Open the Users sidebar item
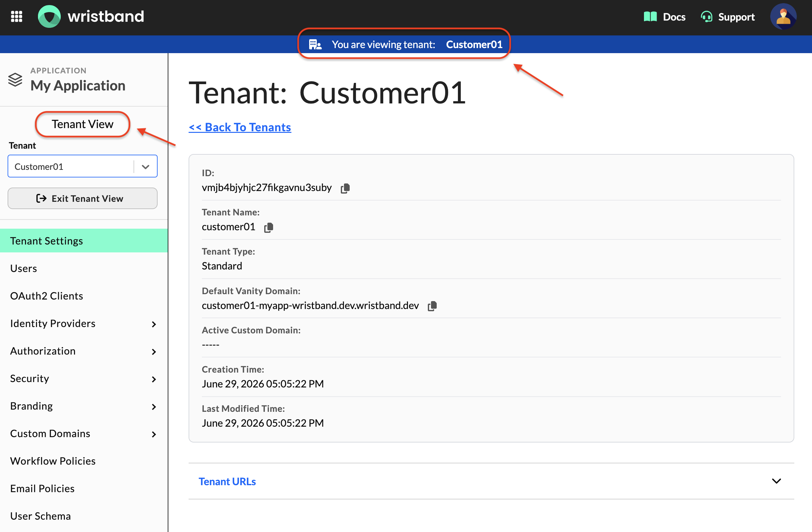The image size is (812, 532). pyautogui.click(x=84, y=269)
